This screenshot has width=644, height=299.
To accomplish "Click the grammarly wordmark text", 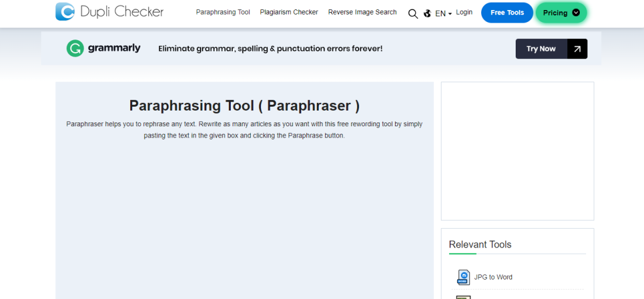I will pos(114,48).
